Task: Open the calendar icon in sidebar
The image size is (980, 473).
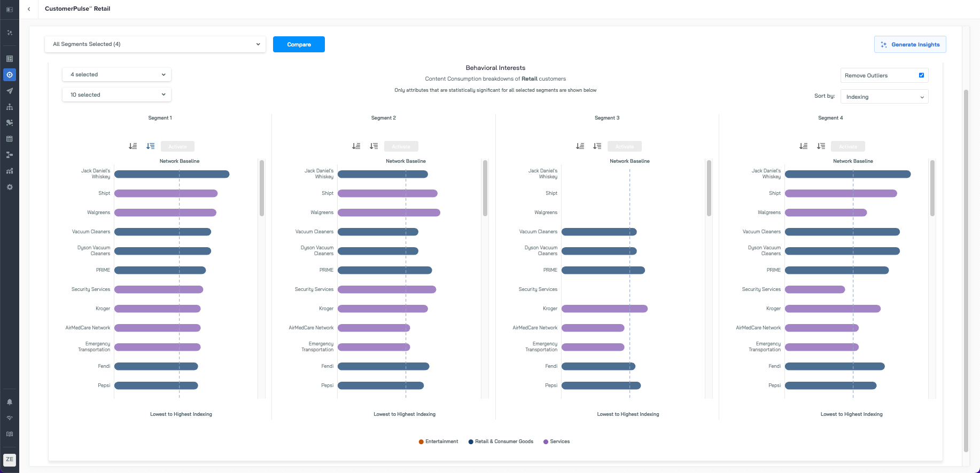Action: click(x=10, y=139)
